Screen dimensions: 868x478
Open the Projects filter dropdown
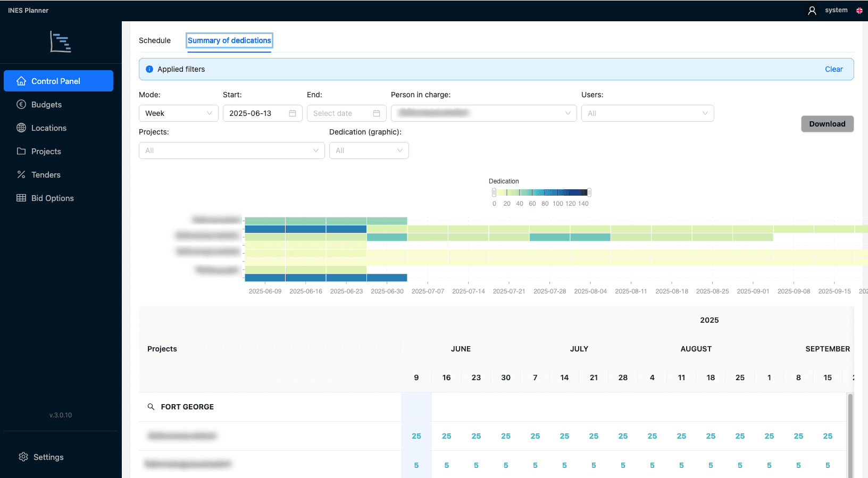(232, 150)
